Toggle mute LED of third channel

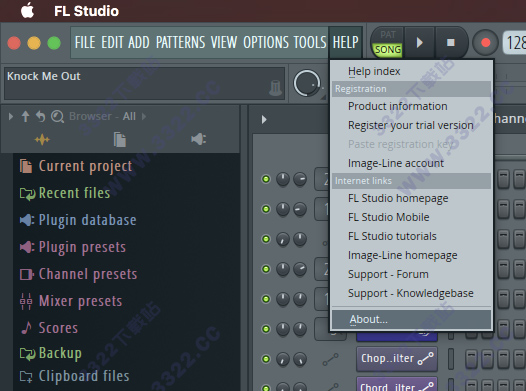pyautogui.click(x=266, y=239)
